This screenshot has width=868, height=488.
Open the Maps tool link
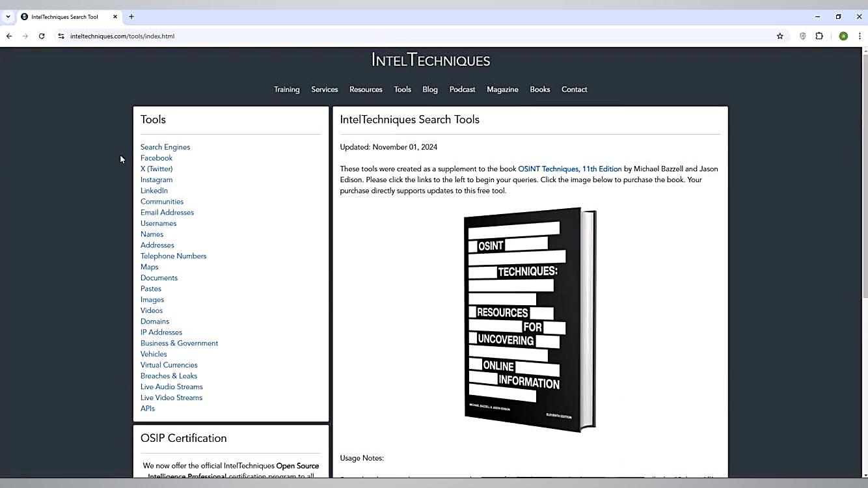[149, 267]
